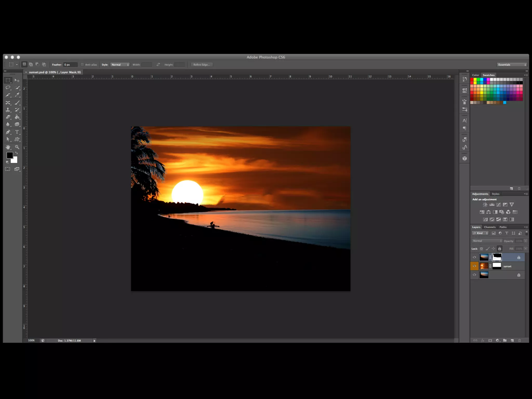The width and height of the screenshot is (532, 399).
Task: Open the Style dropdown set to Normal
Action: [120, 65]
